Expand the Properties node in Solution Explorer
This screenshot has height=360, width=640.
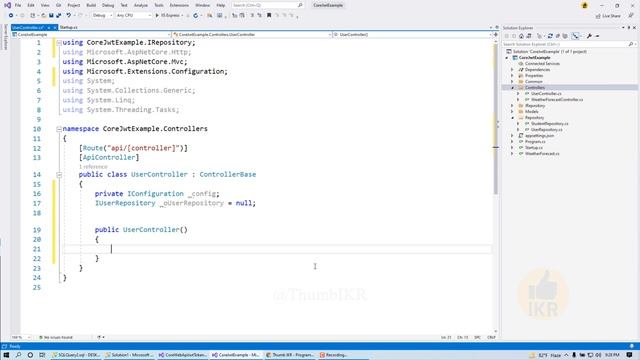tap(512, 76)
